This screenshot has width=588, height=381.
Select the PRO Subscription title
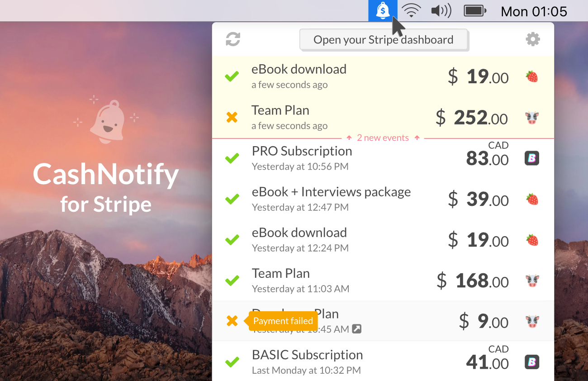pyautogui.click(x=302, y=151)
